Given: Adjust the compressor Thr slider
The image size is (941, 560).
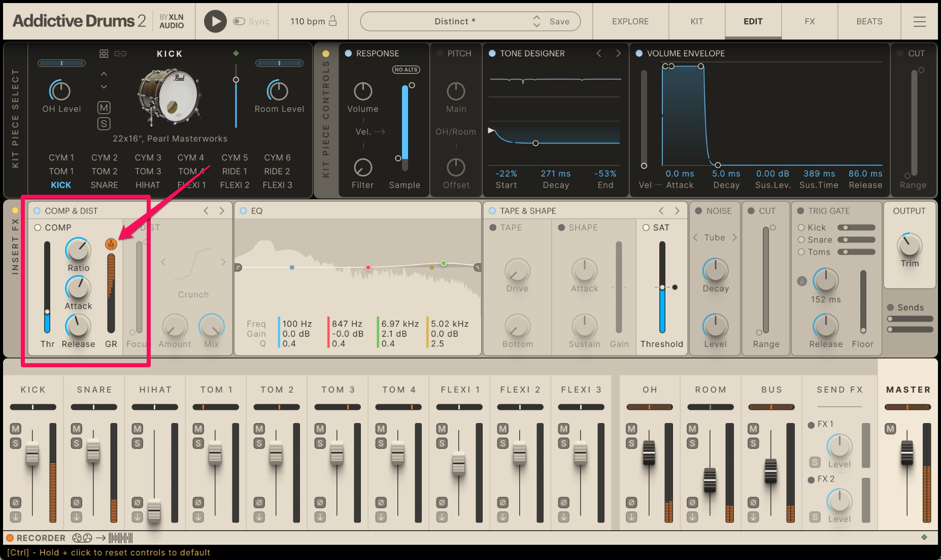Looking at the screenshot, I should (47, 312).
